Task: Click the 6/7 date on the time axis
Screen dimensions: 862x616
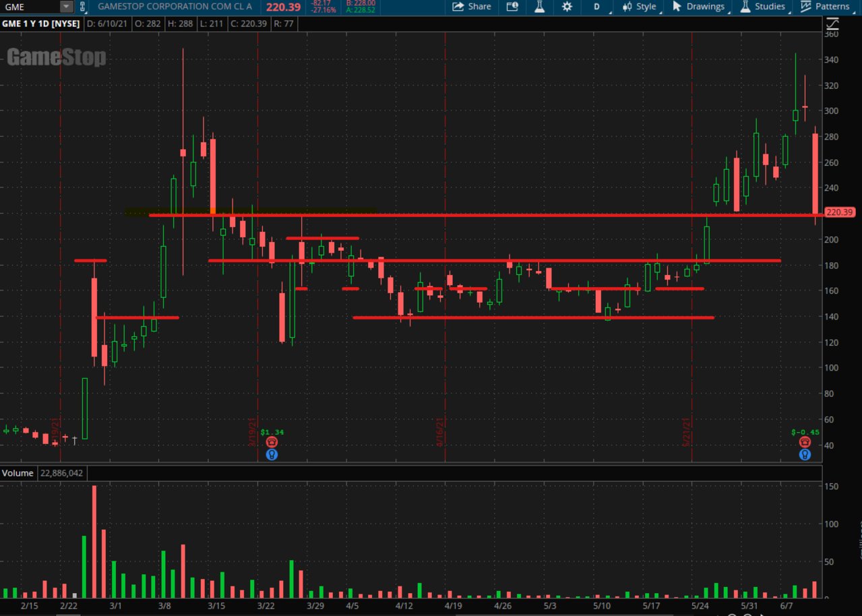Action: [787, 606]
